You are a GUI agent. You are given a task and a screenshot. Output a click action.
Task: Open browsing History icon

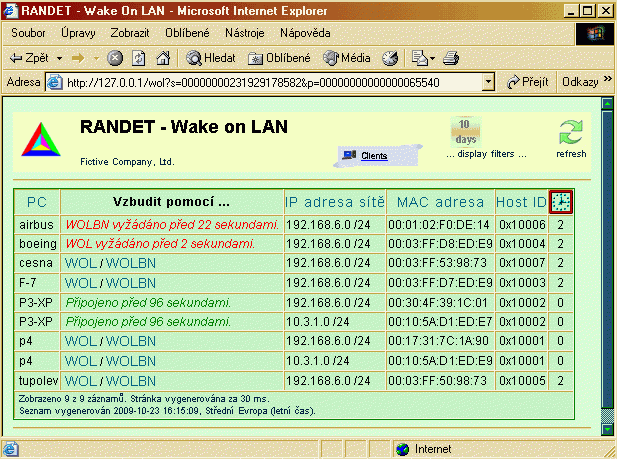point(390,58)
